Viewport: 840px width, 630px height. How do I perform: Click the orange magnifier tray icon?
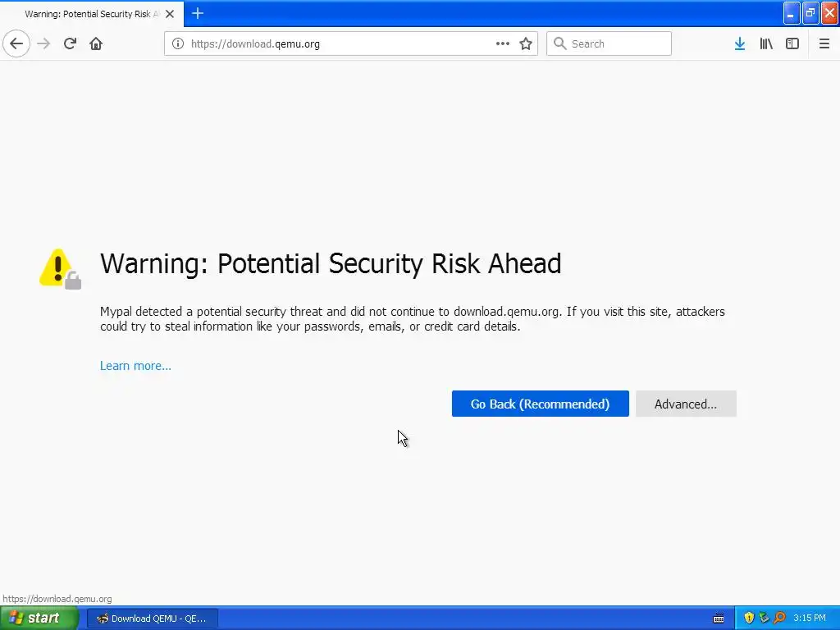(x=779, y=619)
